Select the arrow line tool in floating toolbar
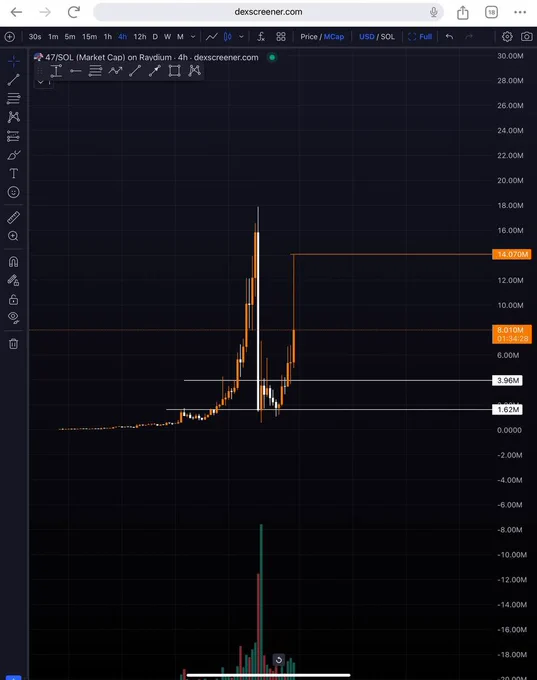 pyautogui.click(x=155, y=71)
